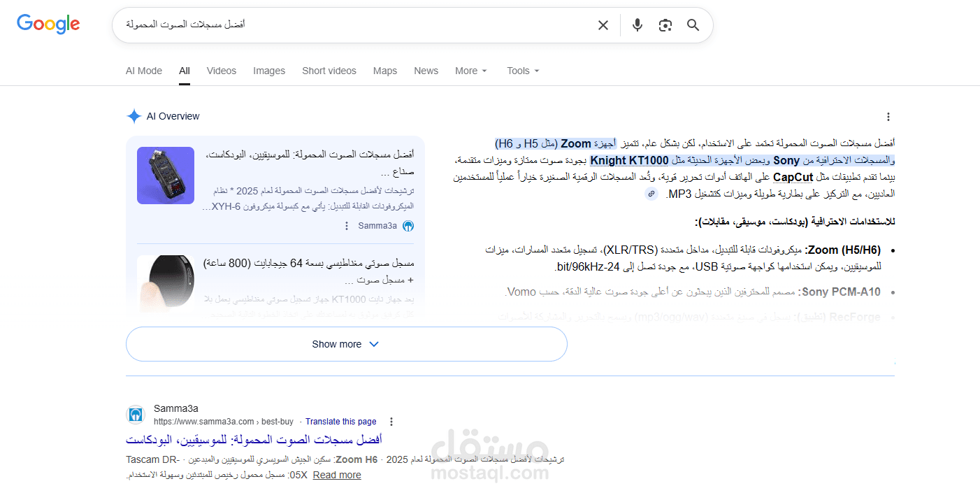
Task: Clear the search box with X icon
Action: click(603, 25)
